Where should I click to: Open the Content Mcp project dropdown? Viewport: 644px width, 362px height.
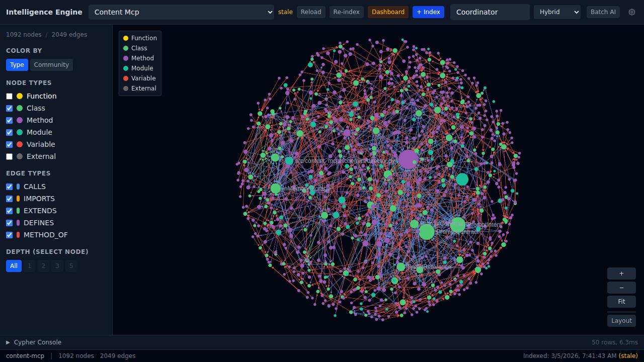(x=181, y=12)
